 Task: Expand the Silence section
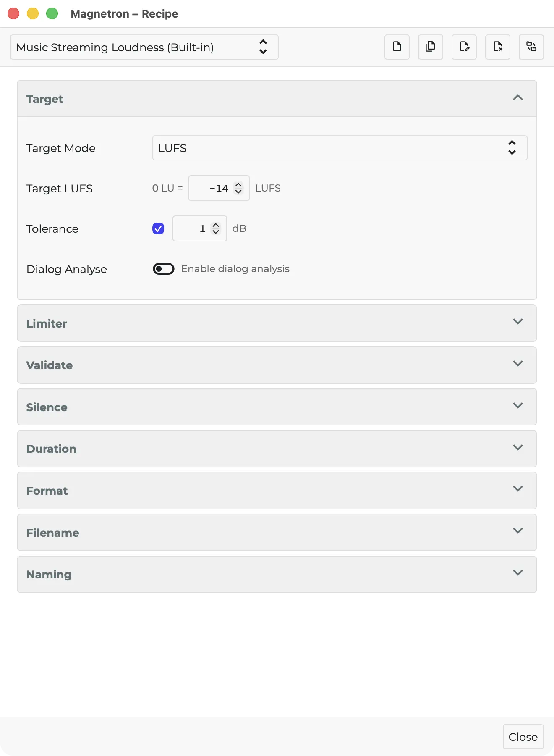(277, 407)
